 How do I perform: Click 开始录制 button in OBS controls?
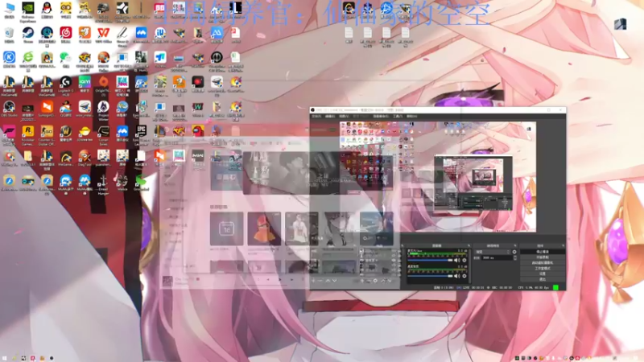[542, 257]
